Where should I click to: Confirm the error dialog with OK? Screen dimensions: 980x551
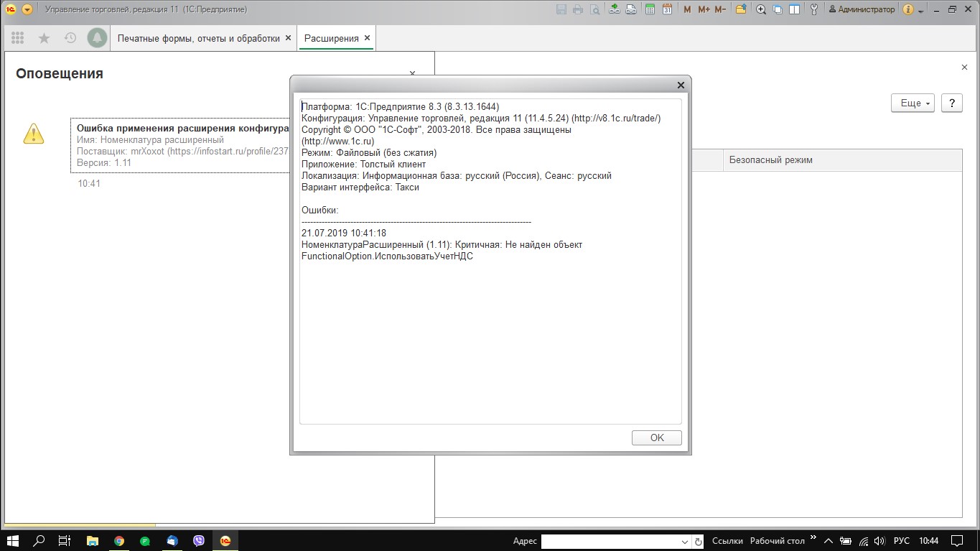(x=657, y=437)
